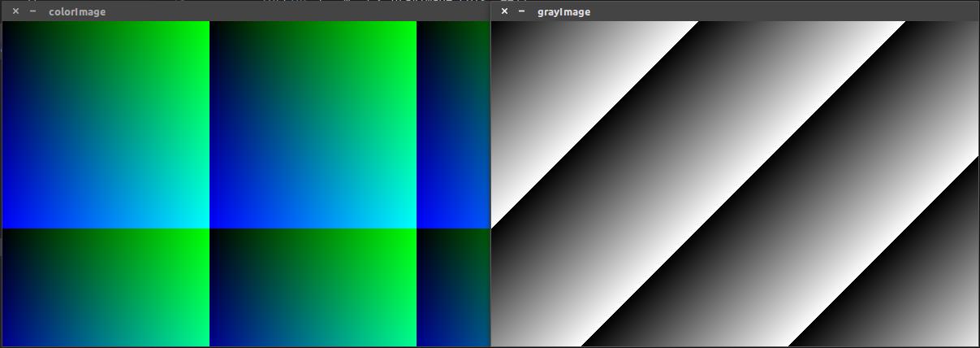Screen dimensions: 980x348
Task: Close the grayImage window
Action: pos(504,11)
